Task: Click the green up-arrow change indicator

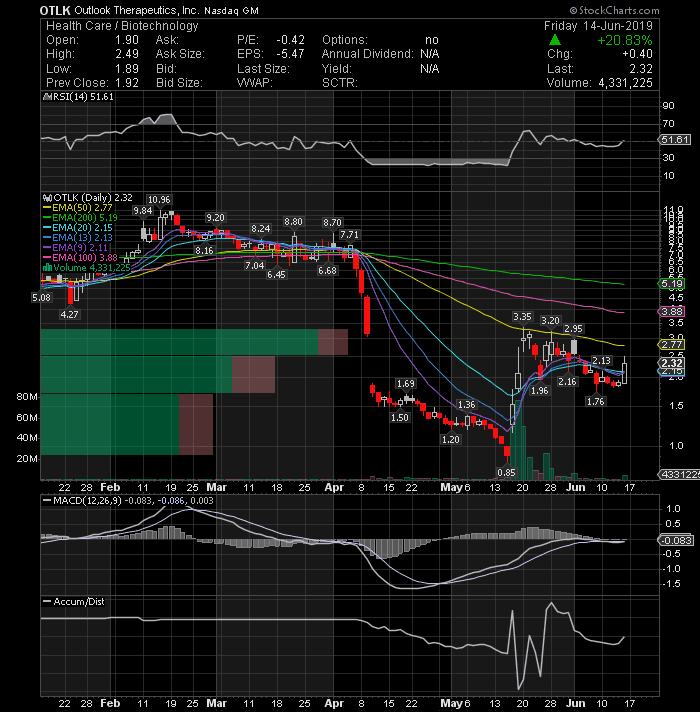Action: point(555,40)
